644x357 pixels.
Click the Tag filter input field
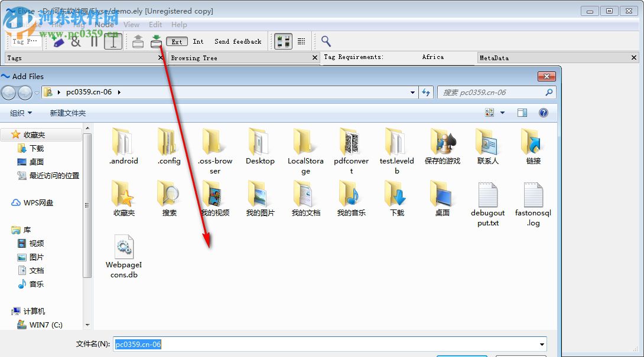click(x=25, y=41)
